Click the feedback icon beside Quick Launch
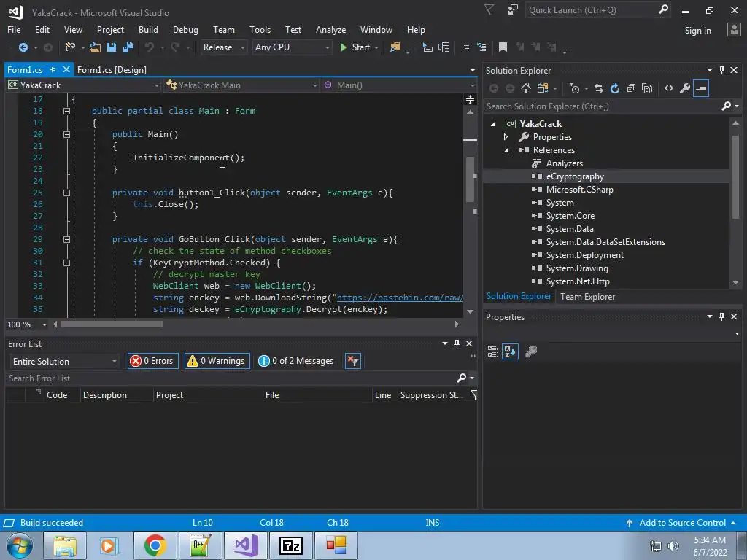This screenshot has height=560, width=747. (x=513, y=9)
